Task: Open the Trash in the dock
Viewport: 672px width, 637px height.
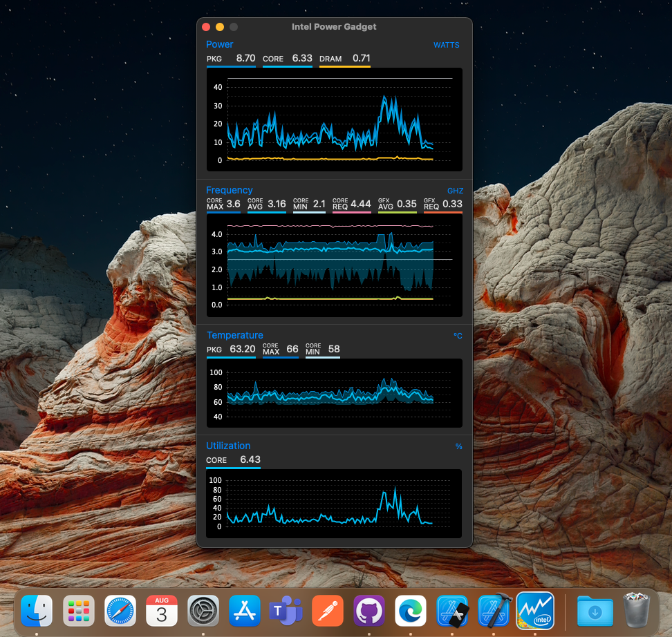Action: 637,610
